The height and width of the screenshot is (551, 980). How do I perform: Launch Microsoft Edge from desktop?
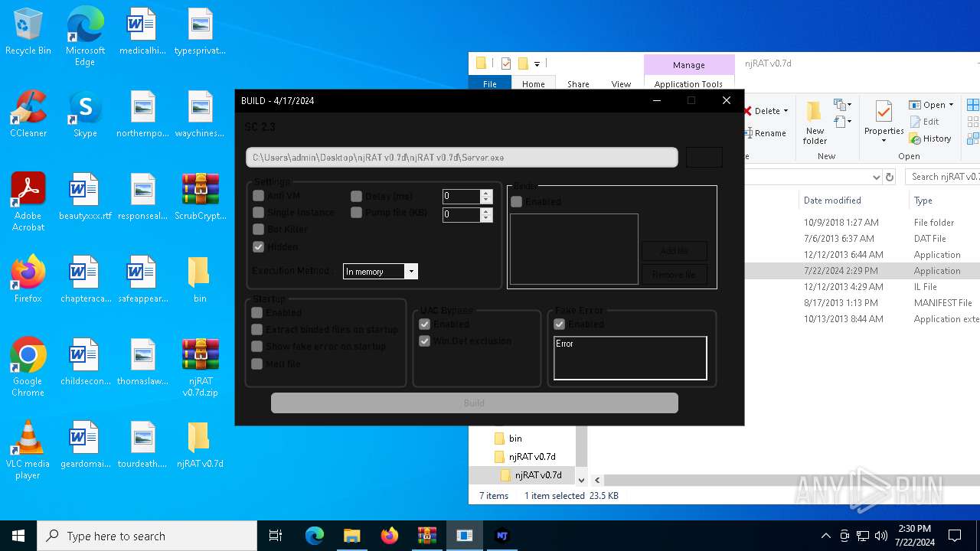pyautogui.click(x=85, y=37)
